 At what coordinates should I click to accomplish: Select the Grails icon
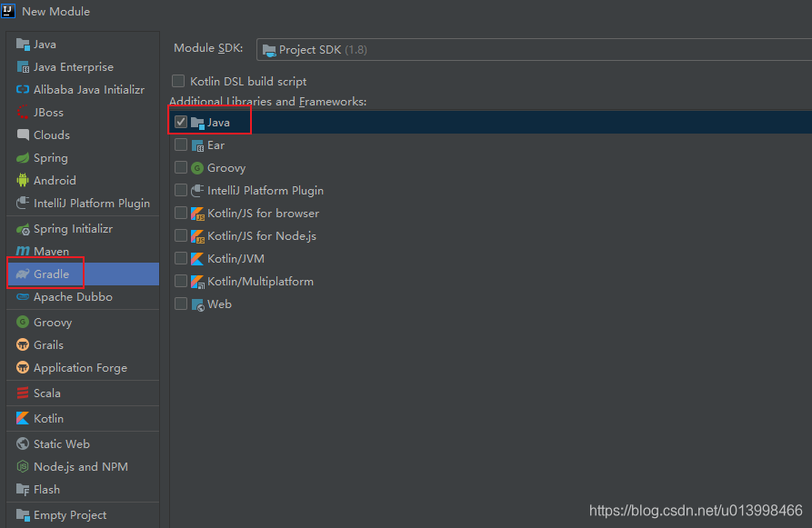(x=23, y=344)
